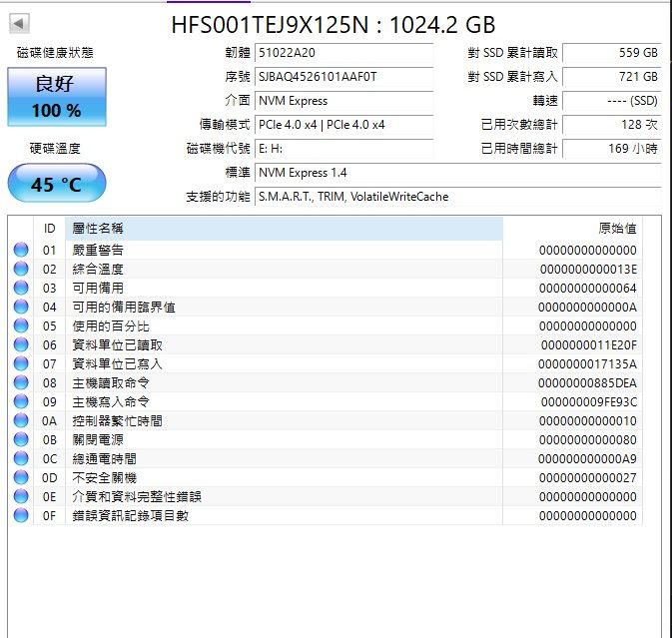The image size is (672, 638).
Task: Click the supported features field with S.M.A.R.T.
Action: click(x=455, y=197)
